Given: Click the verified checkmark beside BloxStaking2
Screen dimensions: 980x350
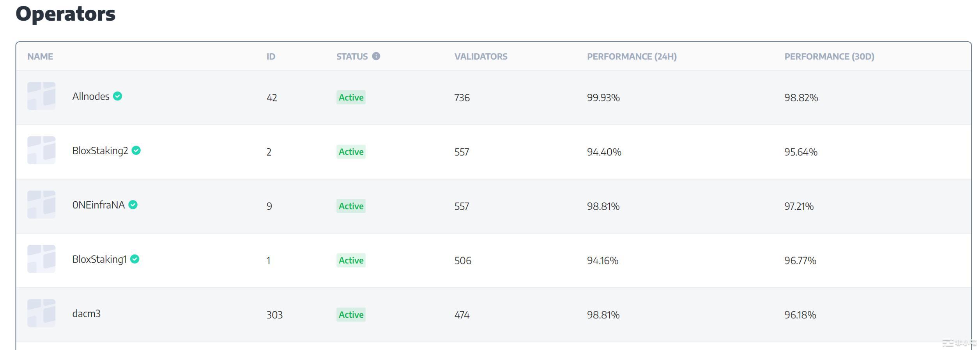Looking at the screenshot, I should [x=136, y=150].
